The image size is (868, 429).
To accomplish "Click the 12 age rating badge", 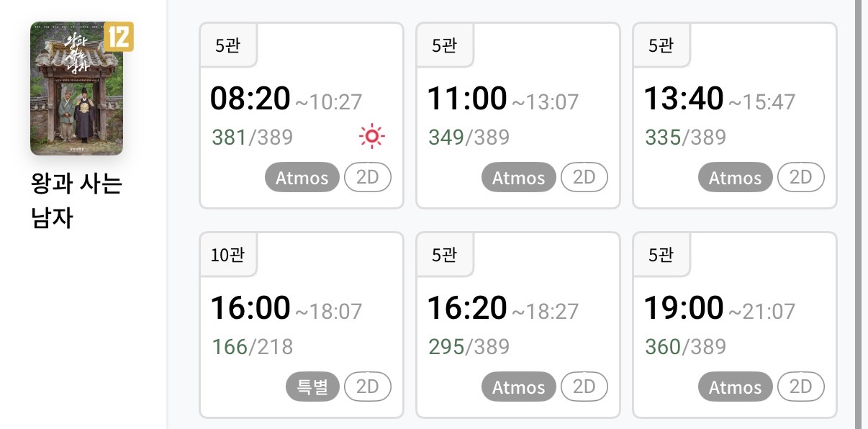I will point(119,37).
